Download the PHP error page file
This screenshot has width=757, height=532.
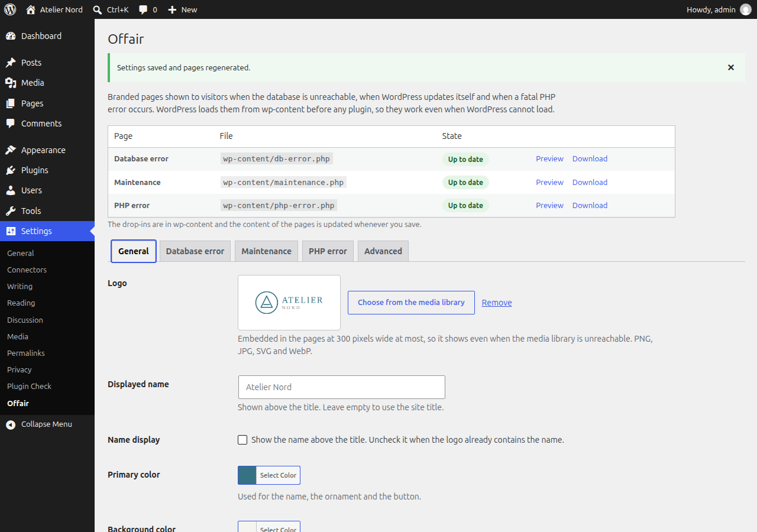click(590, 206)
